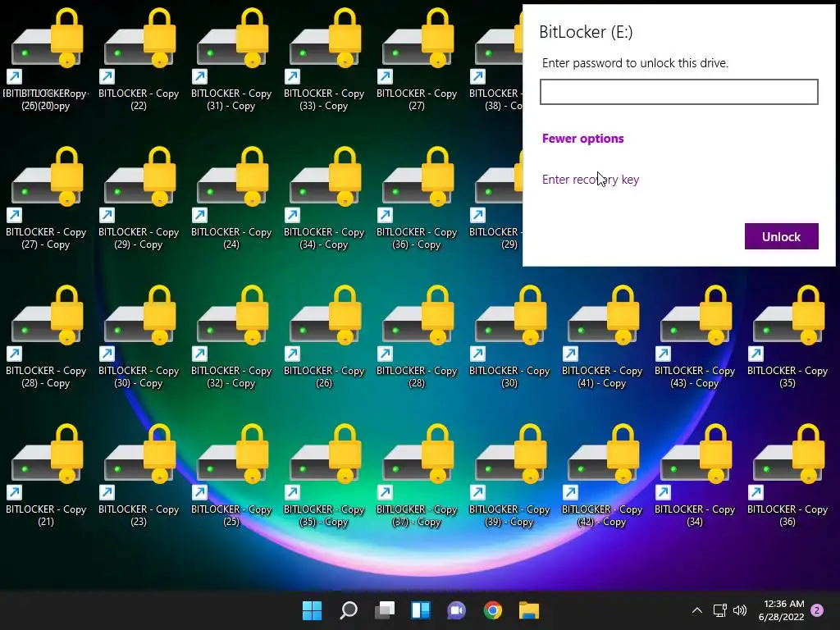Select the BITLOCKER - Copy (39) - Copy shortcut
840x630 pixels.
point(509,475)
